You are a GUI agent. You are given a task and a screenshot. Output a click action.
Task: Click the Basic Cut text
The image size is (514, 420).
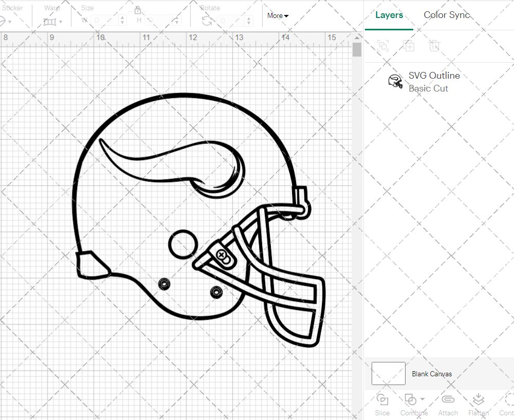pyautogui.click(x=428, y=88)
